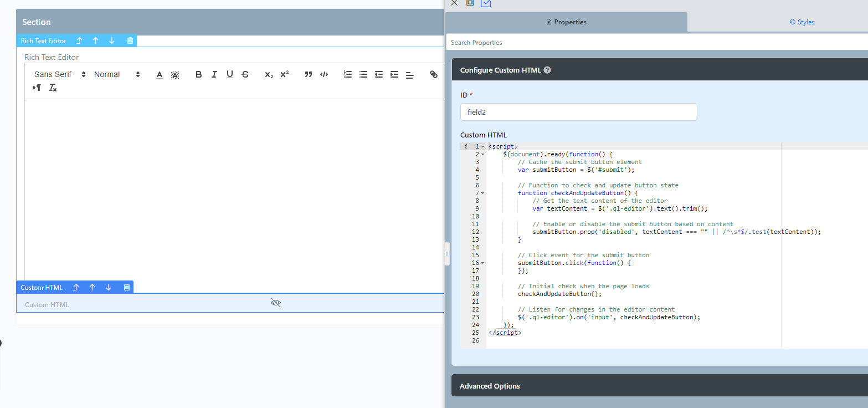The height and width of the screenshot is (408, 868).
Task: Move the Rich Text Editor component to the top
Action: (x=79, y=41)
